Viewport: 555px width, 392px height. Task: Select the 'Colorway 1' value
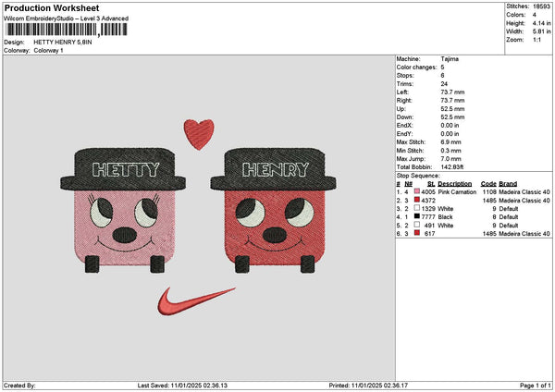coord(48,51)
